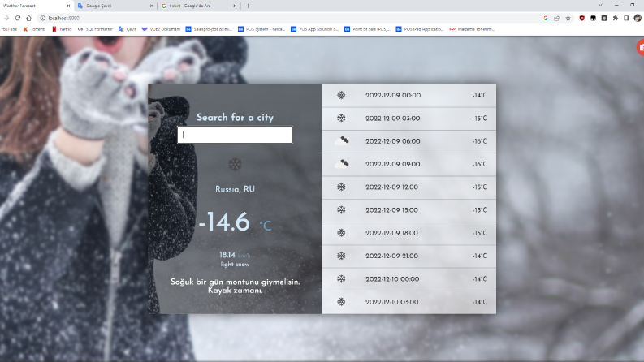Image resolution: width=644 pixels, height=362 pixels.
Task: Open the Çevir bookmark
Action: coord(128,29)
